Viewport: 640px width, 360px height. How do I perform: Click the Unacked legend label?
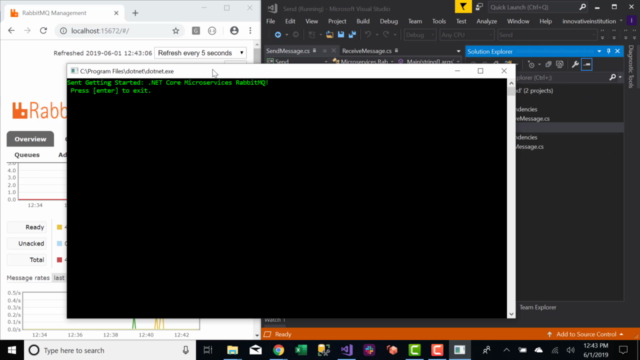31,244
